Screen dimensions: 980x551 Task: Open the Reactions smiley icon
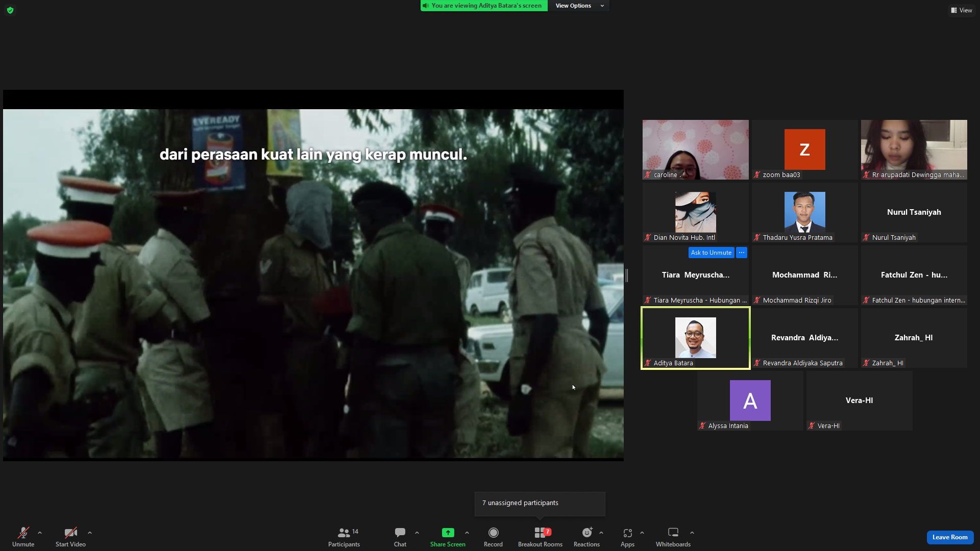pos(587,533)
